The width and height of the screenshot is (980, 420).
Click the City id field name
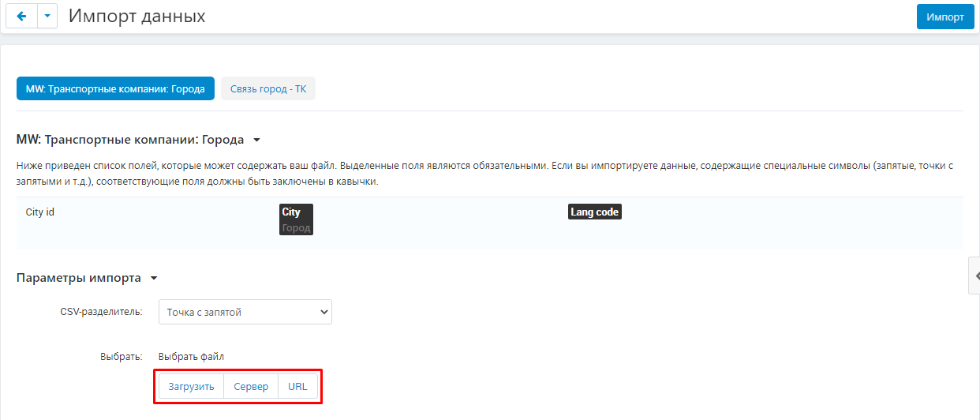tap(40, 212)
